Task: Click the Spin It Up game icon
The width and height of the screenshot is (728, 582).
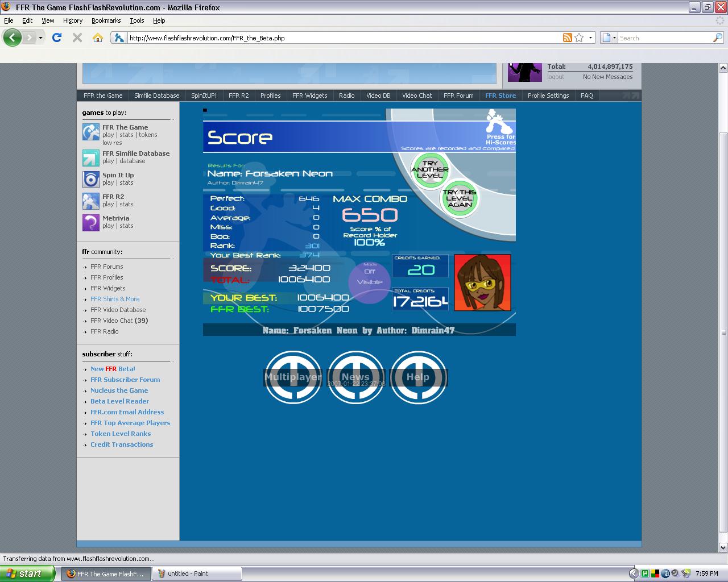Action: click(91, 179)
